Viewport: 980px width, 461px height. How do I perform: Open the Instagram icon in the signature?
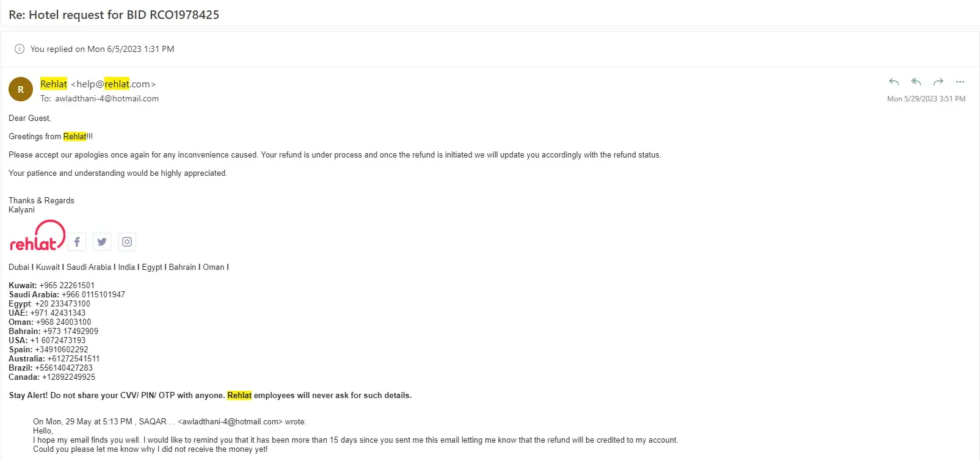127,242
